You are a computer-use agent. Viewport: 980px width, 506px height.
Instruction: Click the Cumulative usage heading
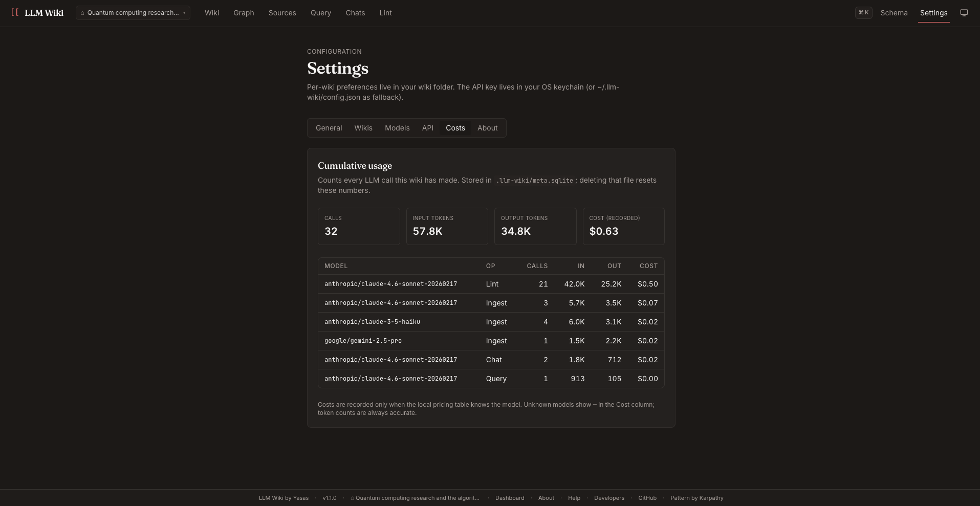[x=355, y=166]
